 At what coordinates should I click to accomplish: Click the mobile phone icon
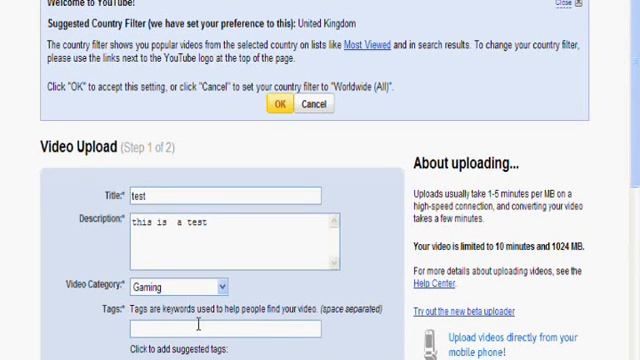430,345
